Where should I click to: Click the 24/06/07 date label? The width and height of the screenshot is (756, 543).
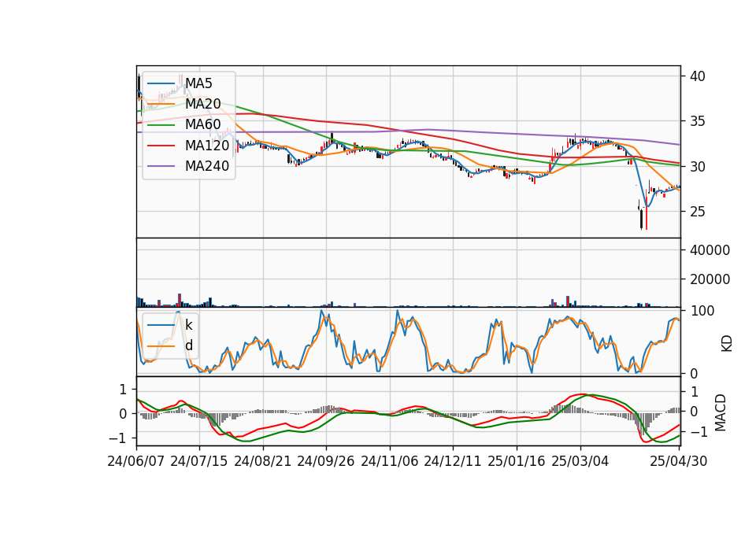coord(136,461)
